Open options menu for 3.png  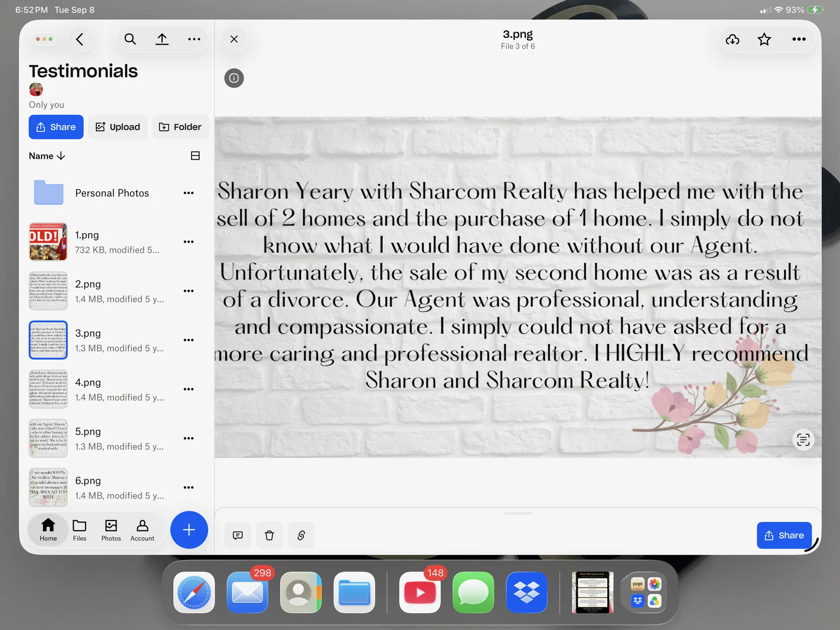(189, 340)
